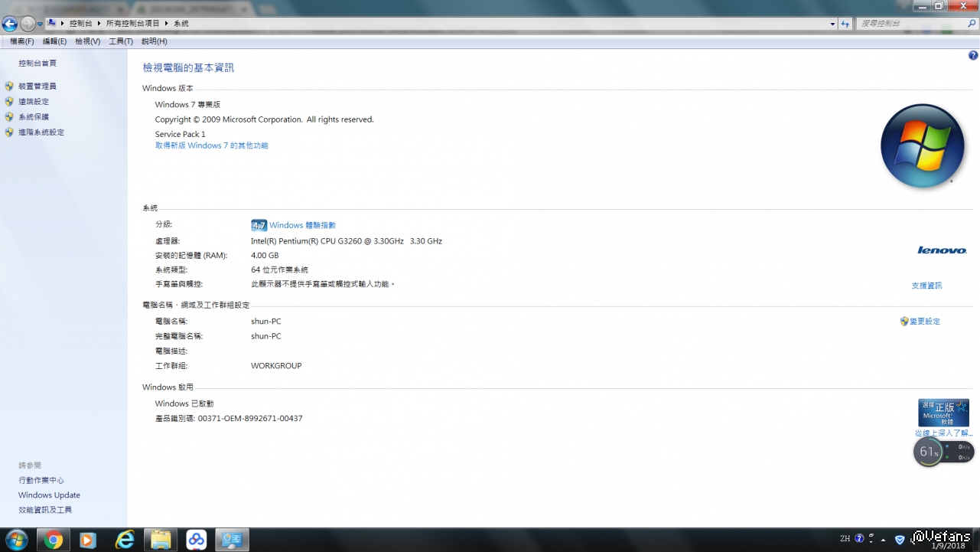
Task: Open the 支援資訊 link
Action: click(926, 286)
